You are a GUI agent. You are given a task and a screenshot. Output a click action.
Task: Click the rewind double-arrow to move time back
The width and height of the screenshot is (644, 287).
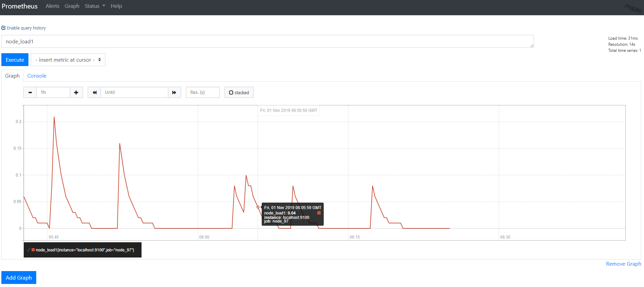(x=94, y=93)
